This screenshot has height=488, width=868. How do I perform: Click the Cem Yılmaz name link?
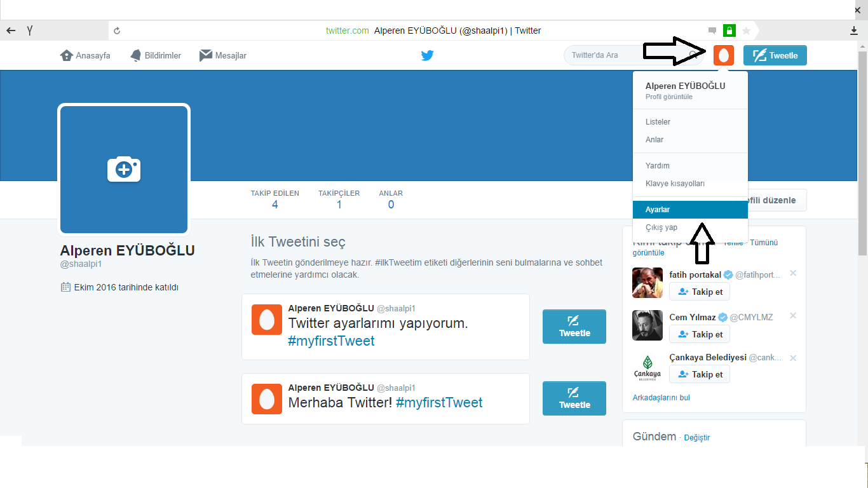(x=693, y=317)
